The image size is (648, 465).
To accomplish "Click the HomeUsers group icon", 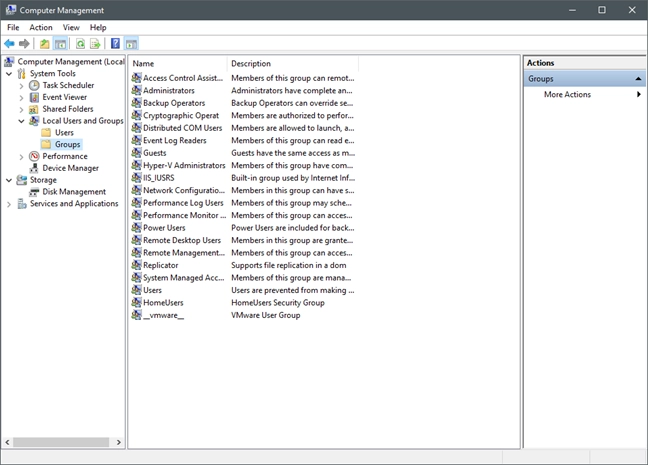I will pos(136,302).
